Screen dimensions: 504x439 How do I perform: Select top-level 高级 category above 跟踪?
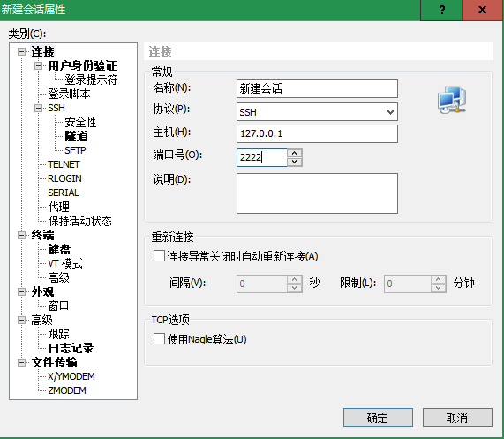pos(41,320)
